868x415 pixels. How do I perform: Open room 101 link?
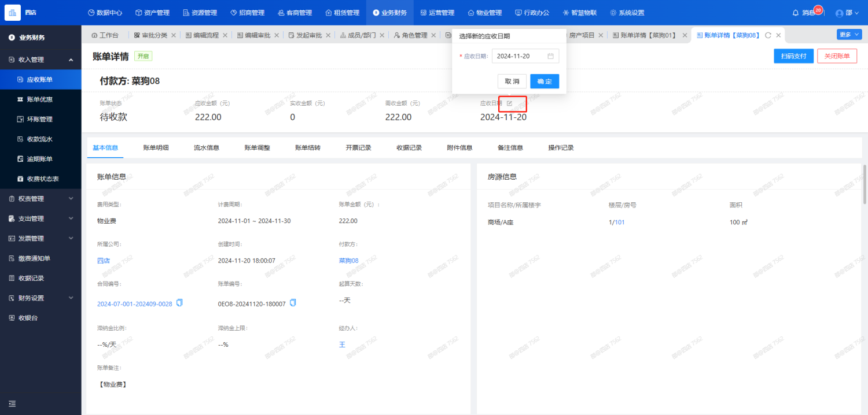click(620, 222)
